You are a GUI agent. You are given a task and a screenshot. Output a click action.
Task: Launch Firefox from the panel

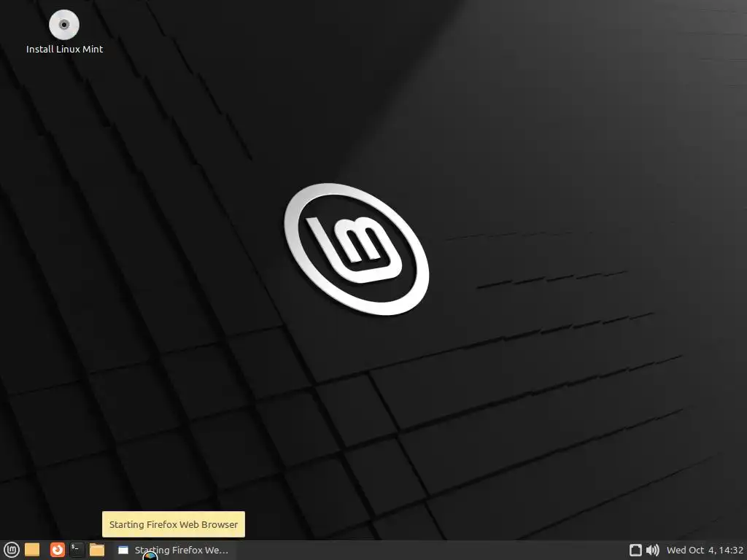pos(57,550)
